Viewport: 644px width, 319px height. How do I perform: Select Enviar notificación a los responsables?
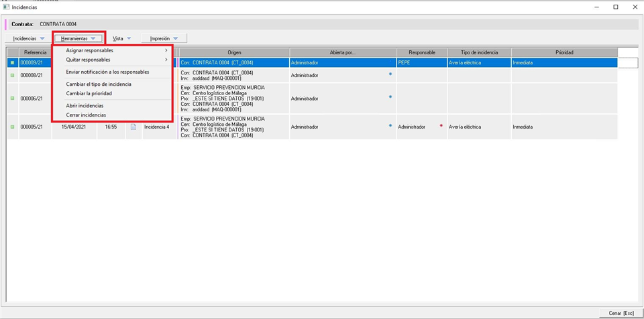[107, 72]
